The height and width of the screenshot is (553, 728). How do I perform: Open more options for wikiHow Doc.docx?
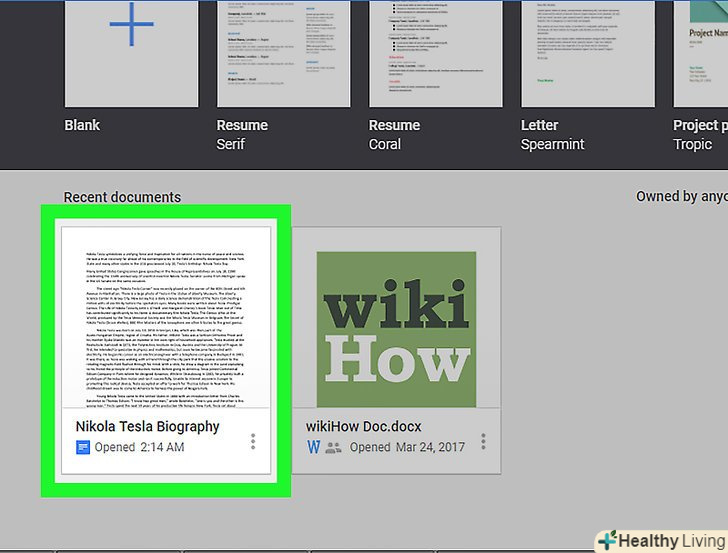click(x=483, y=442)
